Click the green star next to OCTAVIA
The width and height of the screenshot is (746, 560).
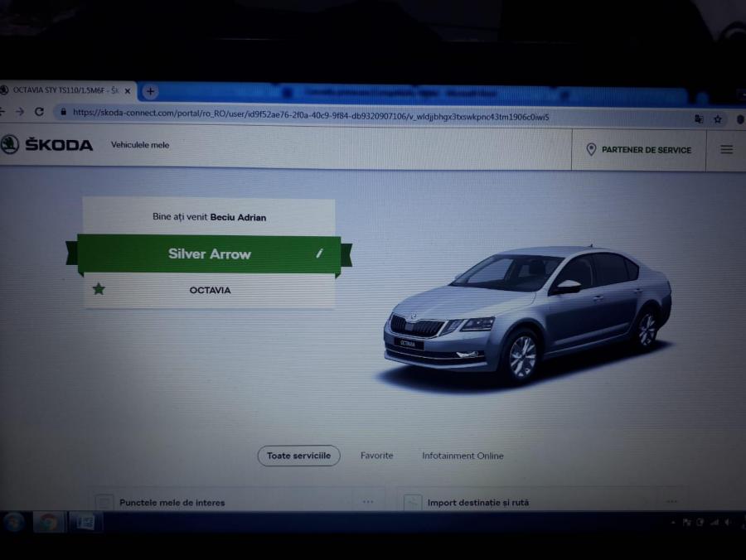pyautogui.click(x=99, y=290)
